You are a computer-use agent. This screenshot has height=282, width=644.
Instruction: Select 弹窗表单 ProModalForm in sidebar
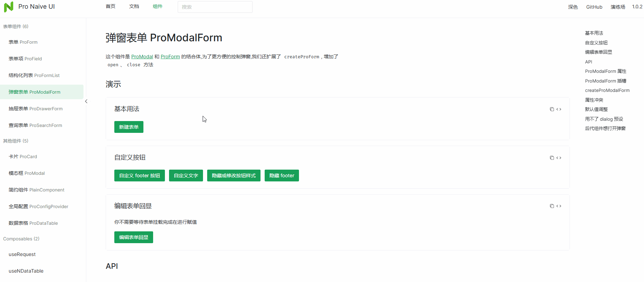click(42, 92)
